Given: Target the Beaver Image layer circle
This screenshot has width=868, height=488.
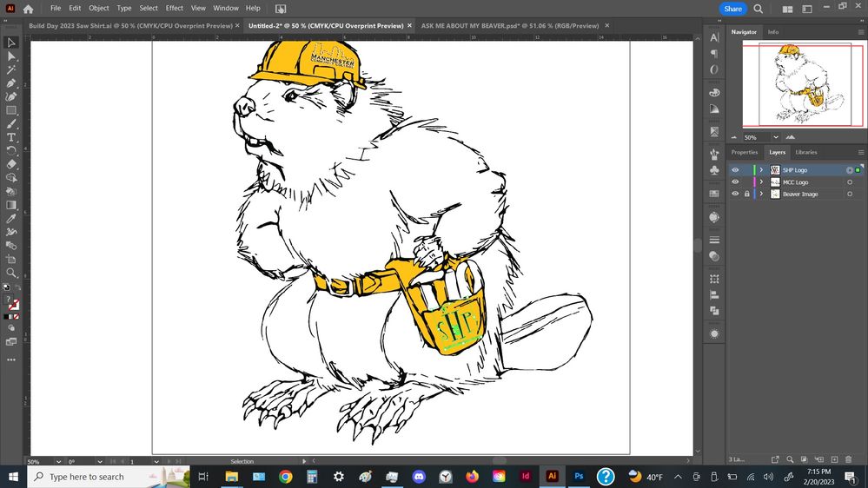Looking at the screenshot, I should [850, 194].
